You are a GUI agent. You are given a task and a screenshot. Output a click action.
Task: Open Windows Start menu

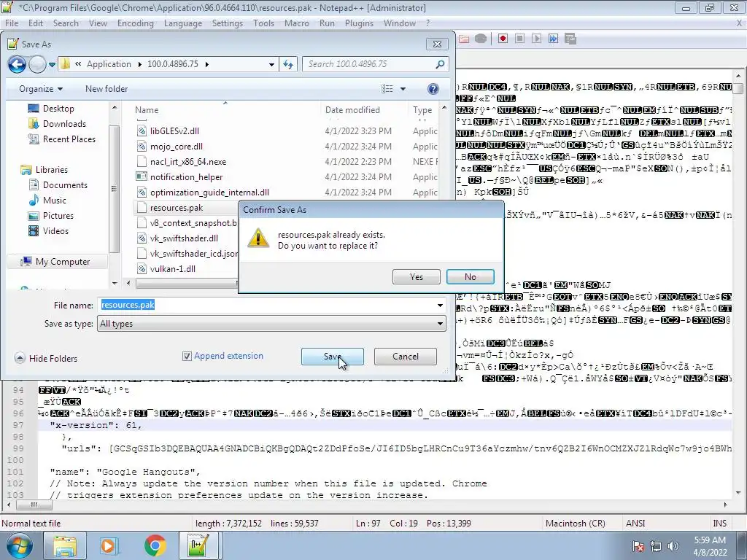[19, 545]
